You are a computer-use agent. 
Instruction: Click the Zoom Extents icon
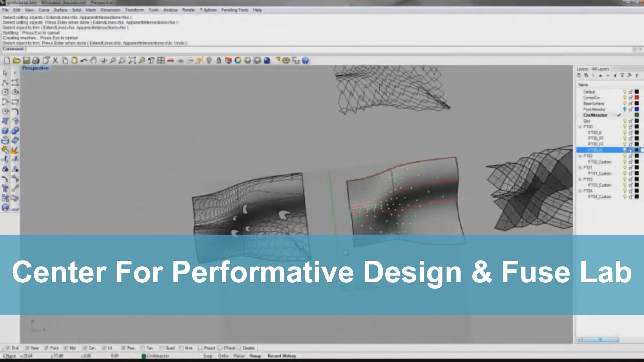[x=132, y=60]
